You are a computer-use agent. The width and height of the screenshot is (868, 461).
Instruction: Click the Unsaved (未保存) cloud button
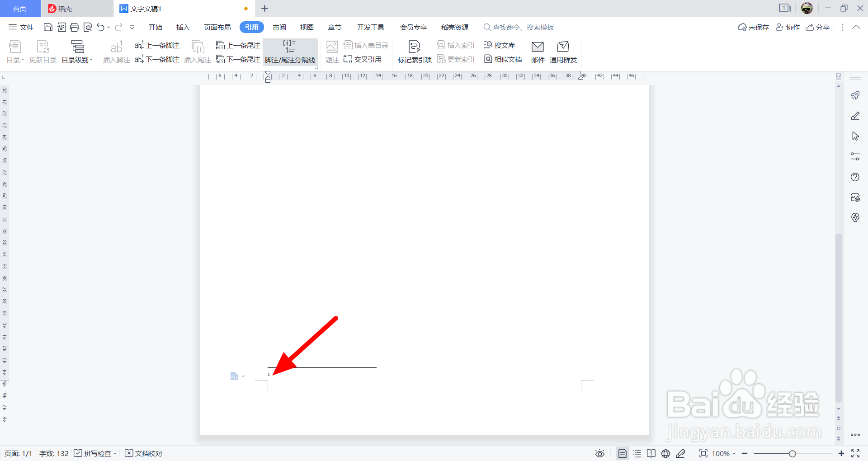tap(753, 27)
